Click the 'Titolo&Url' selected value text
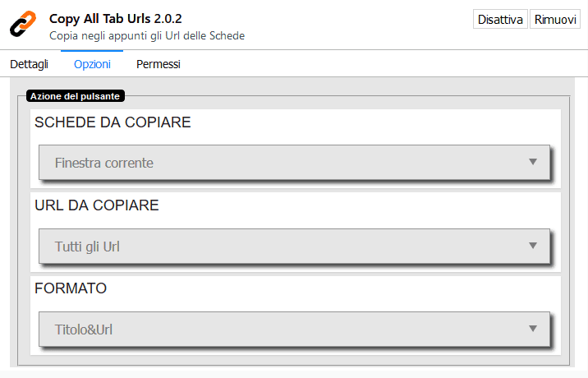This screenshot has width=588, height=378. click(84, 330)
